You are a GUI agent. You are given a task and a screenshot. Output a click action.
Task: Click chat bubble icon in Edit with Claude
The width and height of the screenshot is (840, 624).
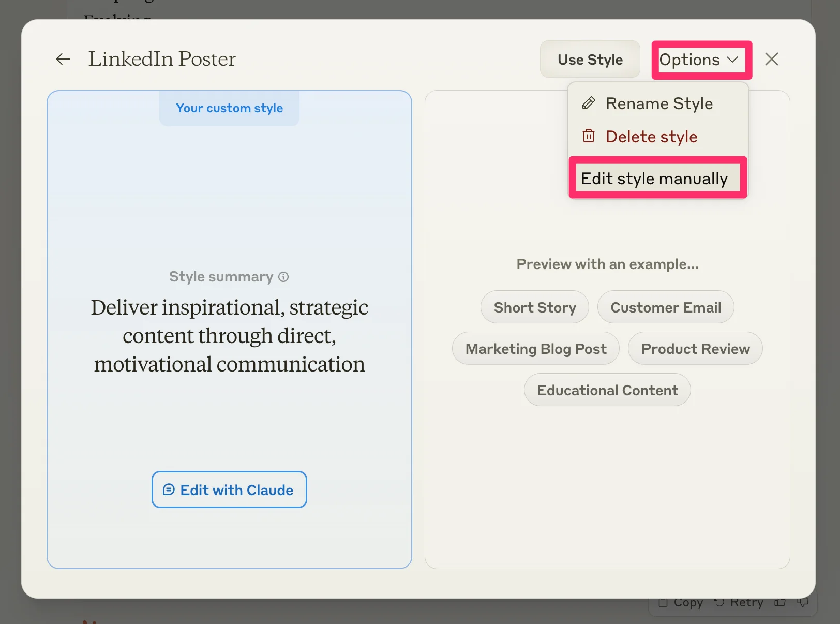click(169, 489)
